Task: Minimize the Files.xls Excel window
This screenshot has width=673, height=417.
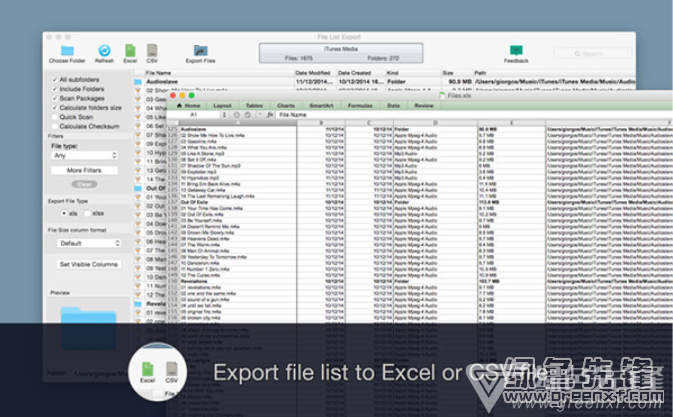Action: pyautogui.click(x=182, y=95)
